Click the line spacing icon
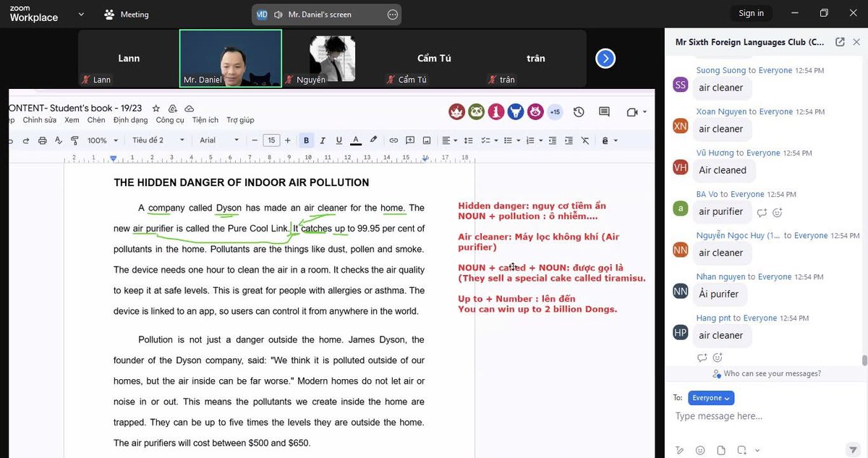The width and height of the screenshot is (868, 458). pos(468,140)
